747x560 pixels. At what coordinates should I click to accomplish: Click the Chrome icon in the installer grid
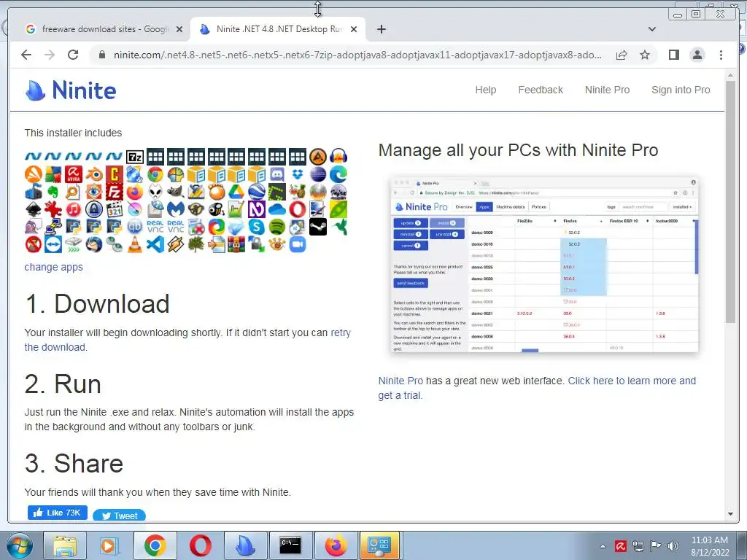[x=155, y=175]
